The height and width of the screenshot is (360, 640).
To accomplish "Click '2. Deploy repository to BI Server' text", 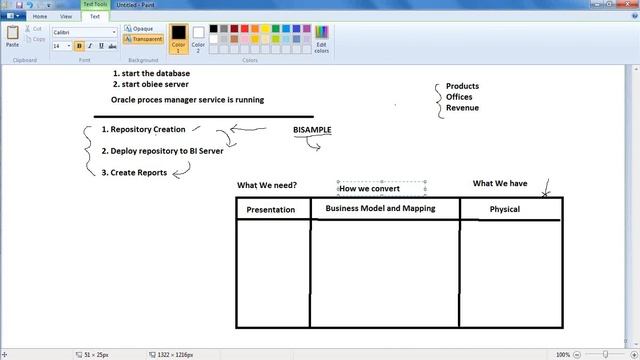I will tap(162, 151).
